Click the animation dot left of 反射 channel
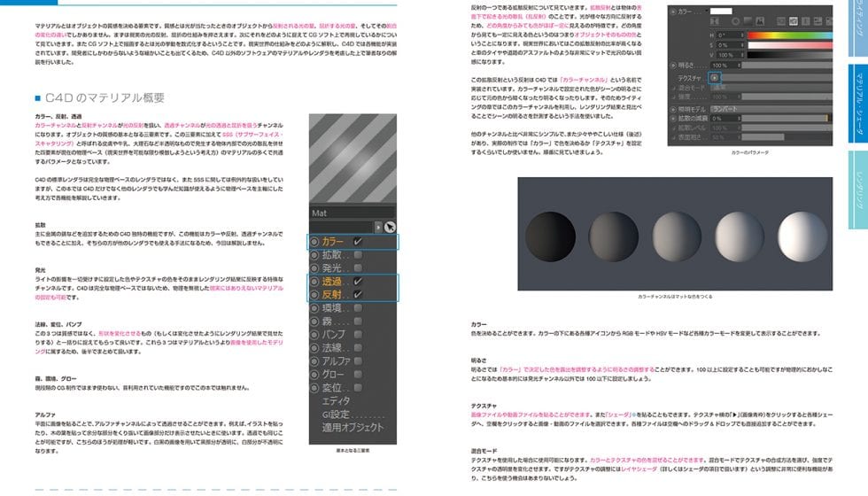Screen dimensions: 868x496 pyautogui.click(x=314, y=295)
